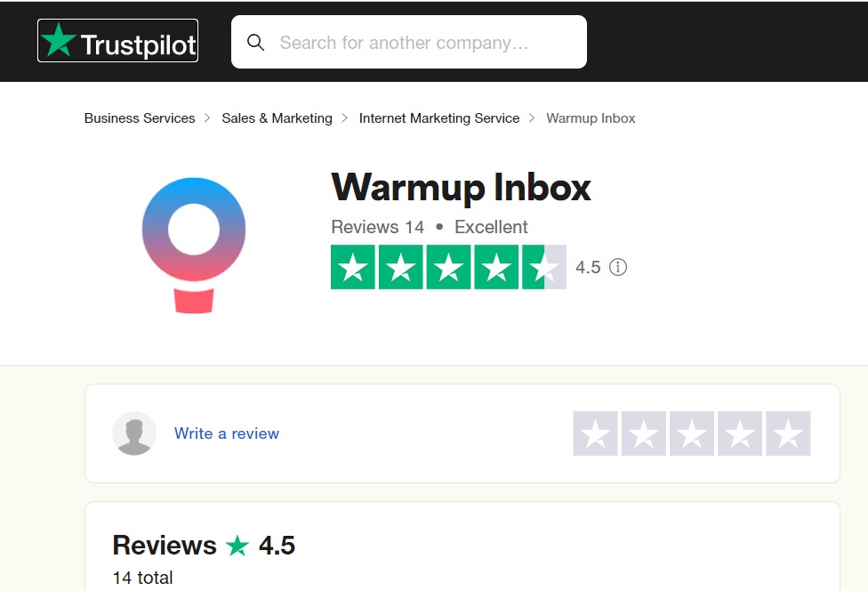Screen dimensions: 868x591
Task: Click the '14 total' reviews count
Action: click(x=143, y=578)
